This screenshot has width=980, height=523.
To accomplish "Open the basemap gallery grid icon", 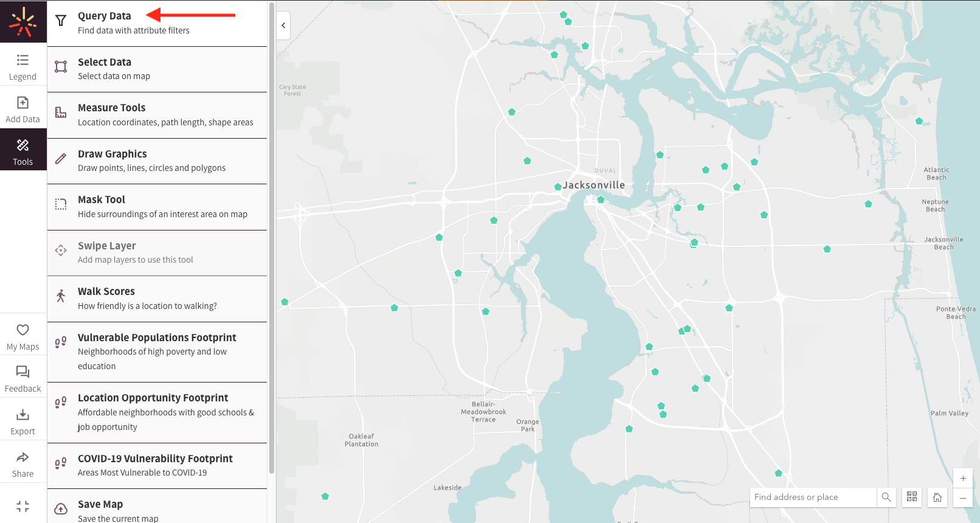I will tap(911, 497).
